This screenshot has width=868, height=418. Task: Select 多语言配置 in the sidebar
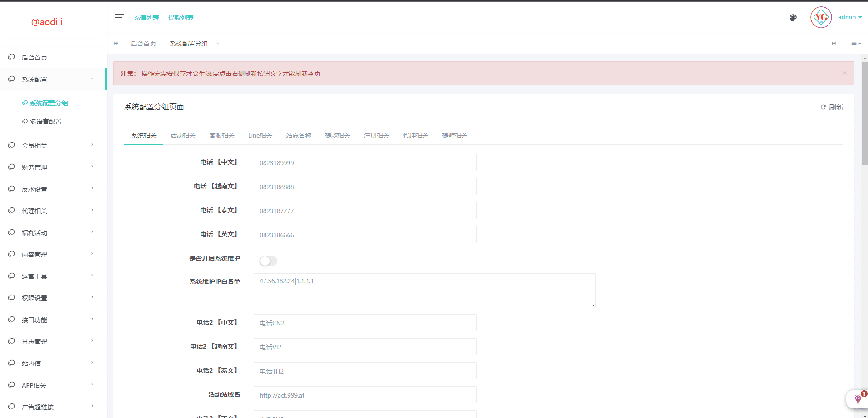[x=45, y=122]
